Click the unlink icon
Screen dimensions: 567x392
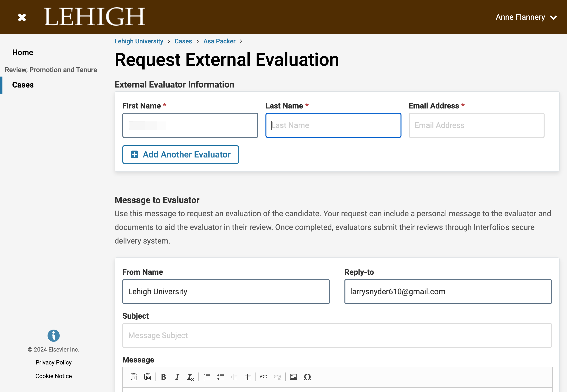277,377
